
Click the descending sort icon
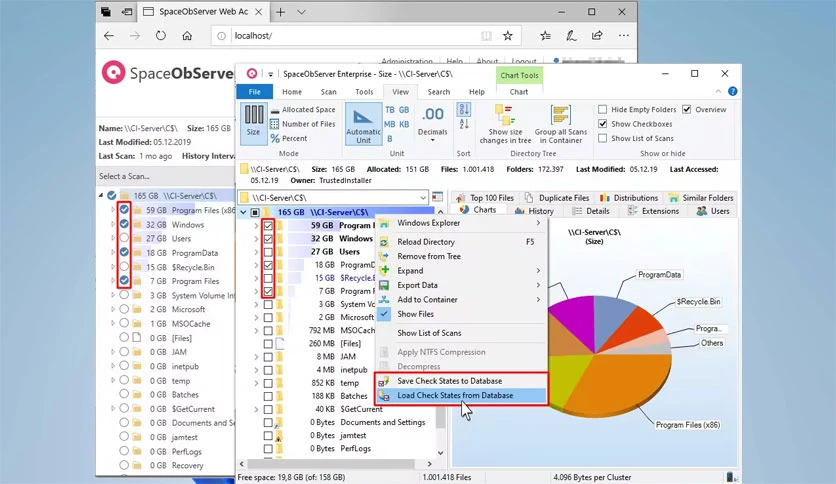coord(464,110)
